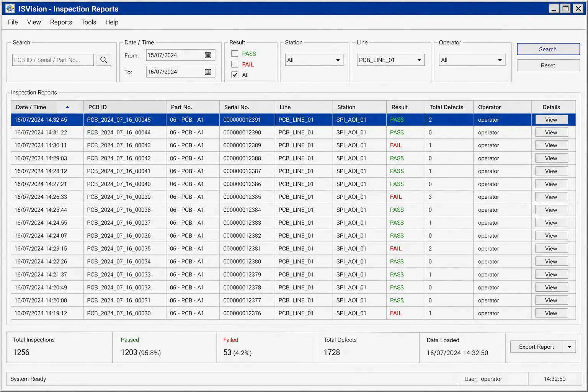588x392 pixels.
Task: Sort by the Result column header
Action: [x=406, y=107]
